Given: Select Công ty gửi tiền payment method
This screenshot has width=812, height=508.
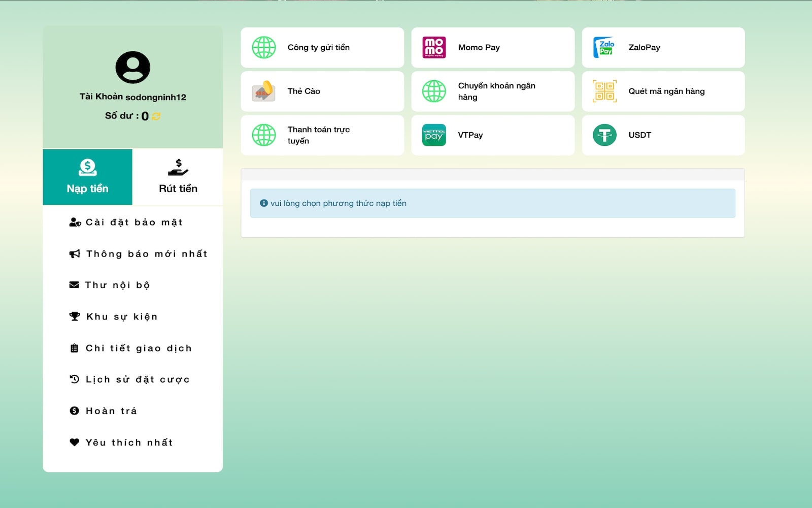Looking at the screenshot, I should click(x=322, y=47).
